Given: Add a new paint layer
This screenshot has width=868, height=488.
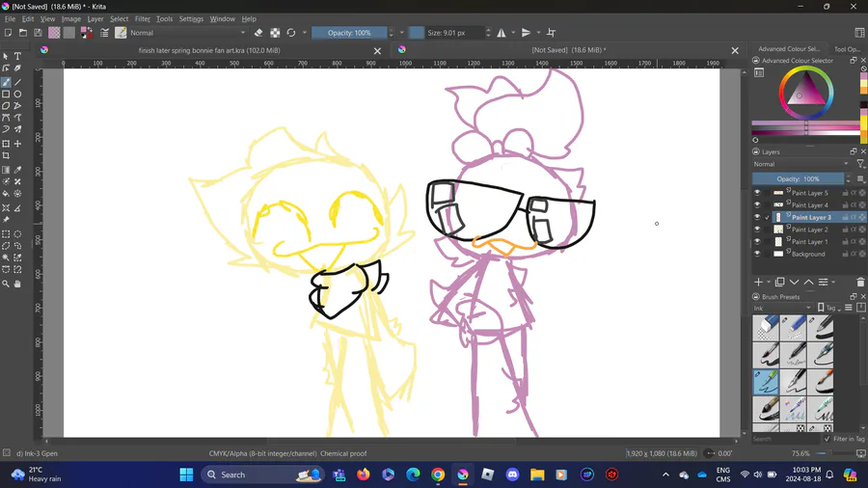Looking at the screenshot, I should [x=758, y=283].
